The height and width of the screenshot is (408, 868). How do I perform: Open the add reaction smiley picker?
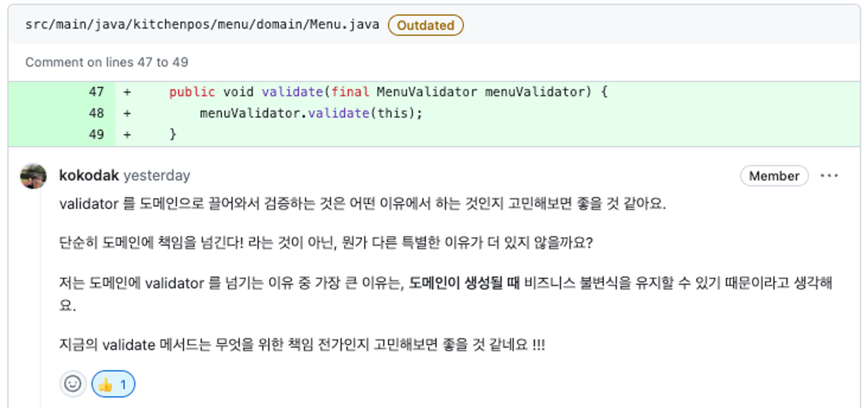click(72, 384)
